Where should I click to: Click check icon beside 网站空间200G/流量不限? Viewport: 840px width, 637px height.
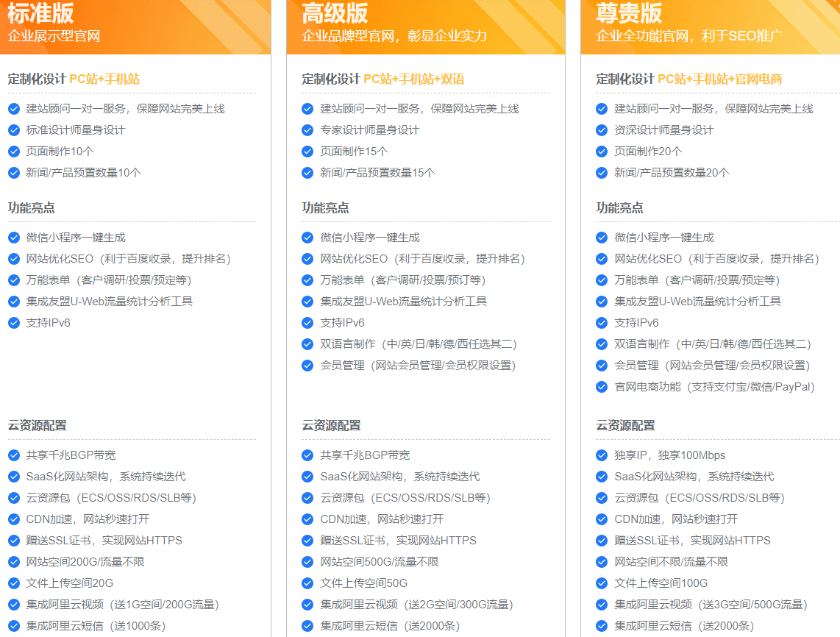tap(14, 562)
